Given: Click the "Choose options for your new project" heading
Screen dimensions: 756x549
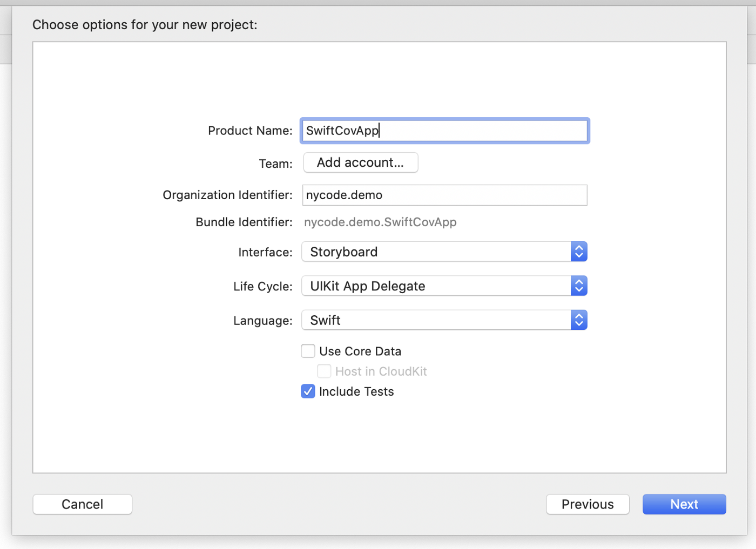Looking at the screenshot, I should point(145,25).
